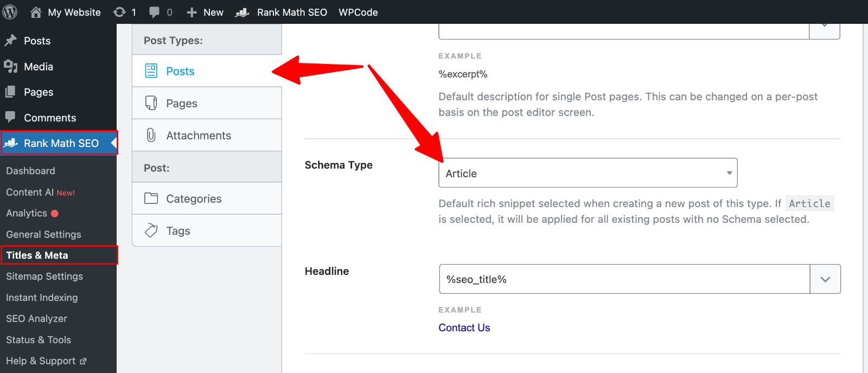Switch to the Attachments tab
Viewport: 868px width, 373px height.
click(x=207, y=135)
